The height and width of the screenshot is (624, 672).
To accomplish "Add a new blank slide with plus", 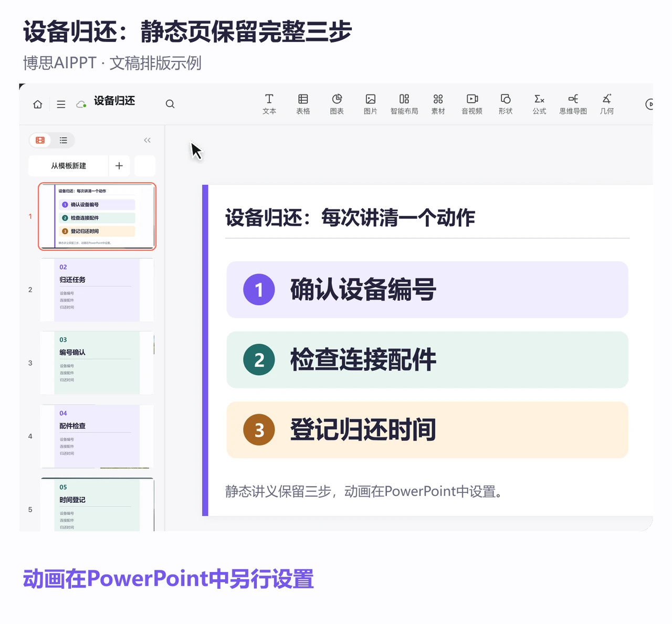I will [x=119, y=166].
